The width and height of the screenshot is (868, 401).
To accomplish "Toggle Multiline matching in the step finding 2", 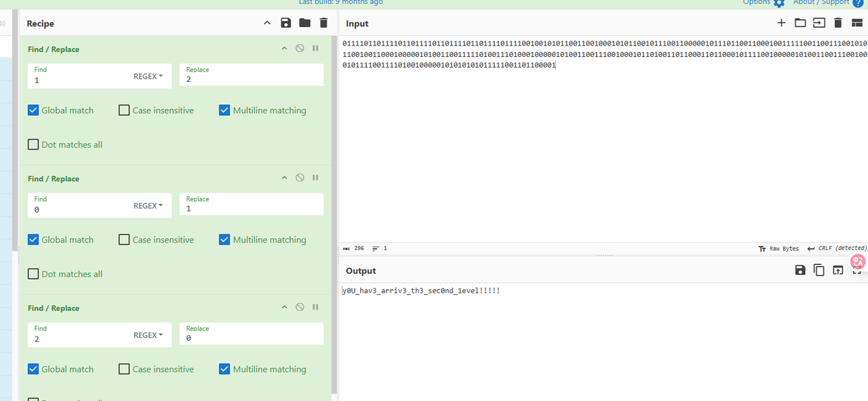I will (224, 369).
